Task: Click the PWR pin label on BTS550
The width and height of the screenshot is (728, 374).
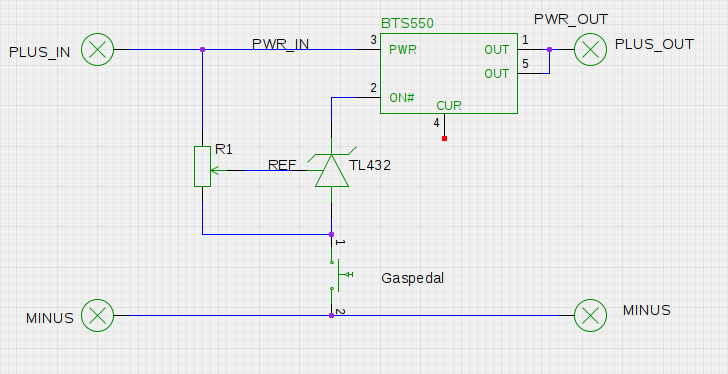Action: point(403,50)
